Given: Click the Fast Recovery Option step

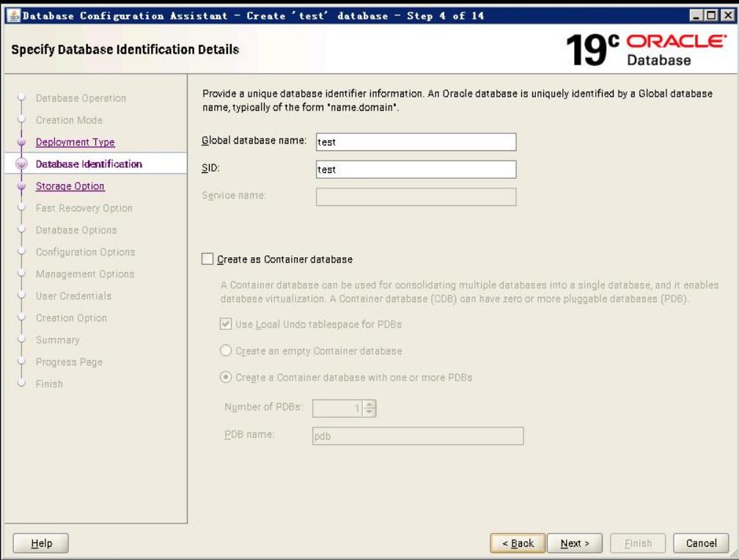Looking at the screenshot, I should [84, 208].
